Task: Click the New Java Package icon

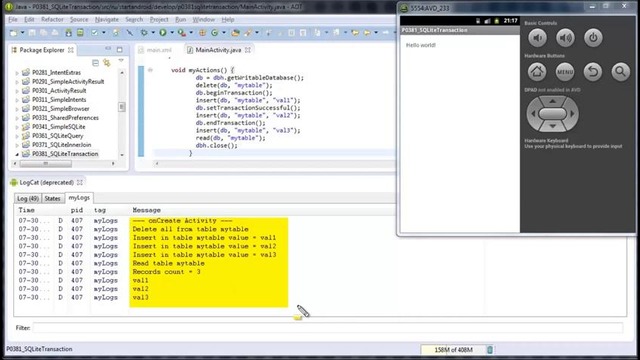Action: tap(202, 33)
